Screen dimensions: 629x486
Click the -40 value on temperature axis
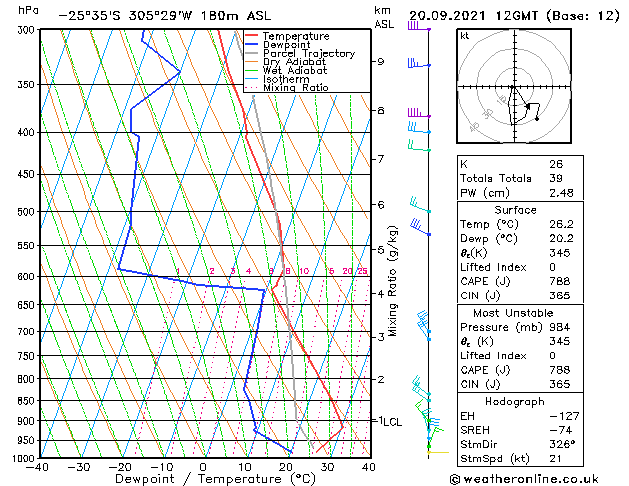click(37, 467)
